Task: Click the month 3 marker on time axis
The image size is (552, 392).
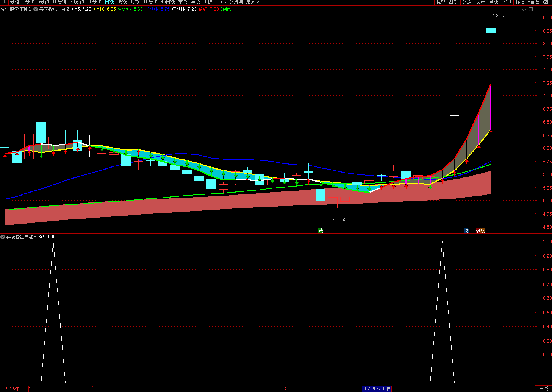Action: [x=30, y=389]
